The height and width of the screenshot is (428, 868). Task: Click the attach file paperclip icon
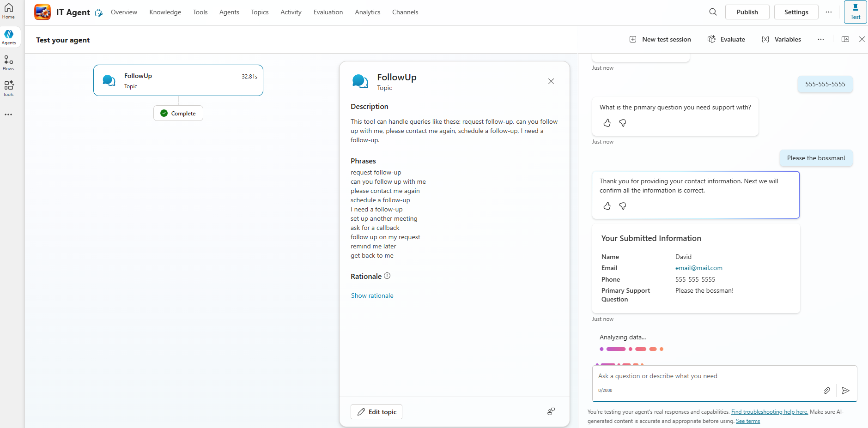[827, 391]
